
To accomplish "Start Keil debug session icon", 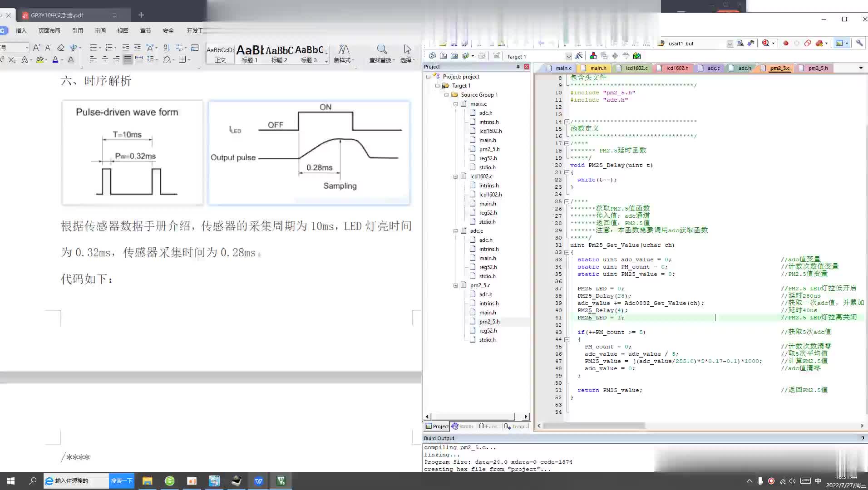I will [766, 43].
